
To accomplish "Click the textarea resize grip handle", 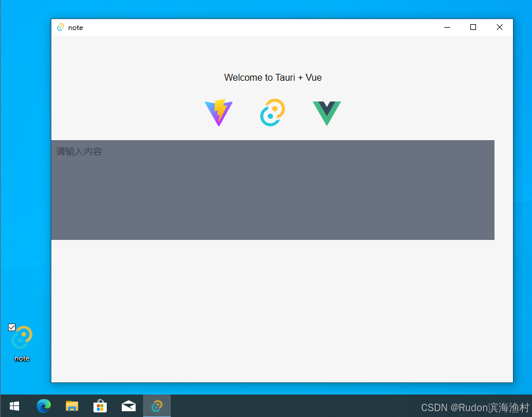I will (488, 229).
